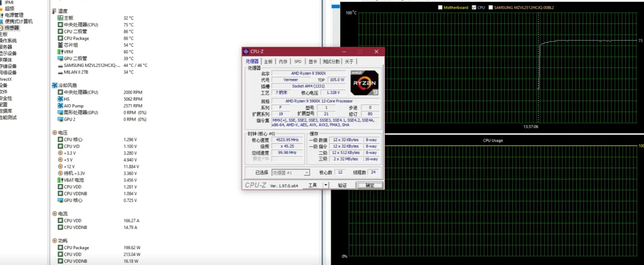Image resolution: width=644 pixels, height=265 pixels.
Task: Uncheck the CPU checkbox on temperature graph
Action: [474, 7]
